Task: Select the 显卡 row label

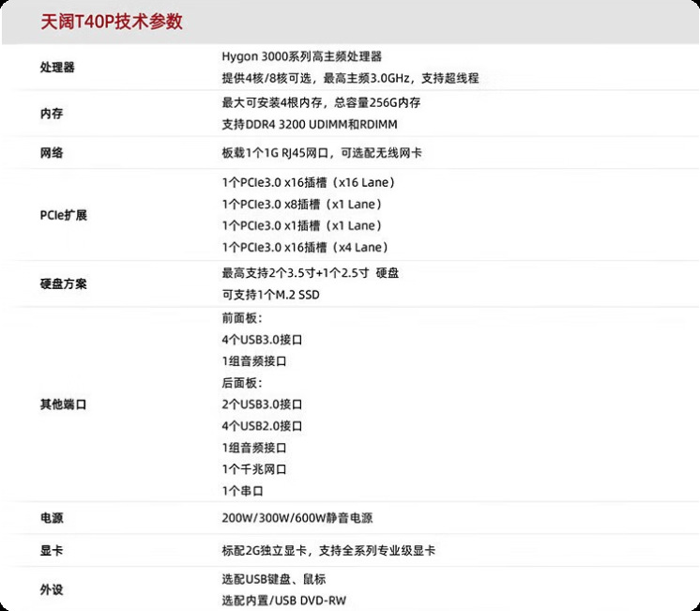Action: (52, 551)
